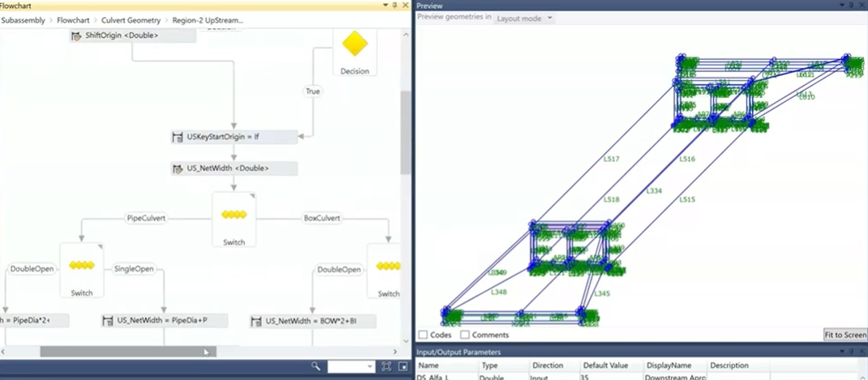Viewport: 868px width, 380px height.
Task: Select link L518 label in preview
Action: click(x=611, y=199)
